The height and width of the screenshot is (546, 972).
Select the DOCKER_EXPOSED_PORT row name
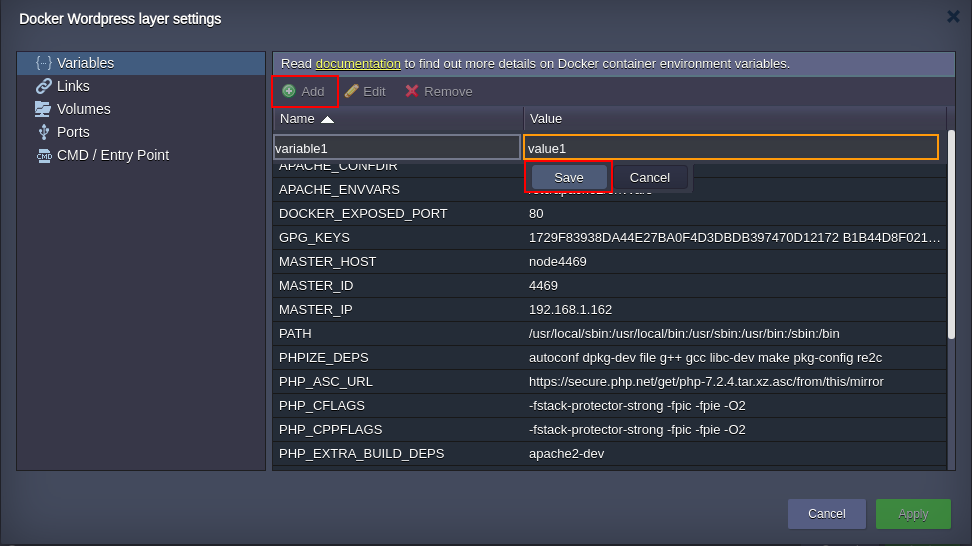coord(363,214)
